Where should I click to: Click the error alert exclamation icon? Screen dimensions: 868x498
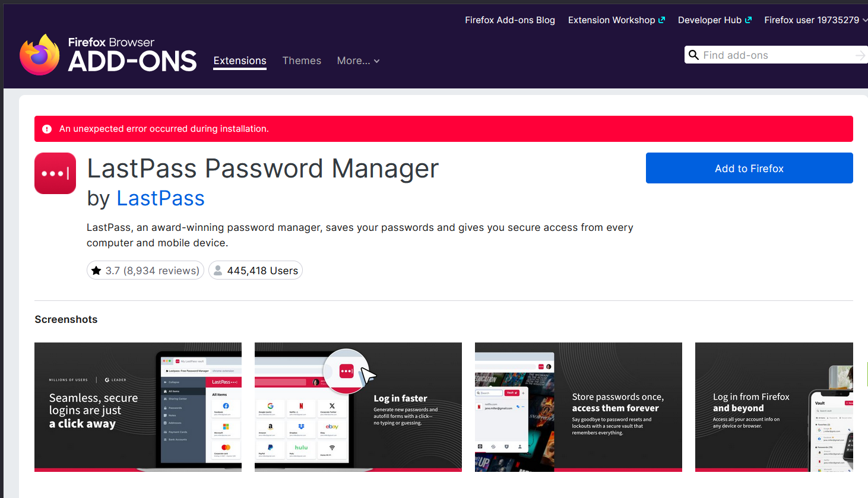47,129
